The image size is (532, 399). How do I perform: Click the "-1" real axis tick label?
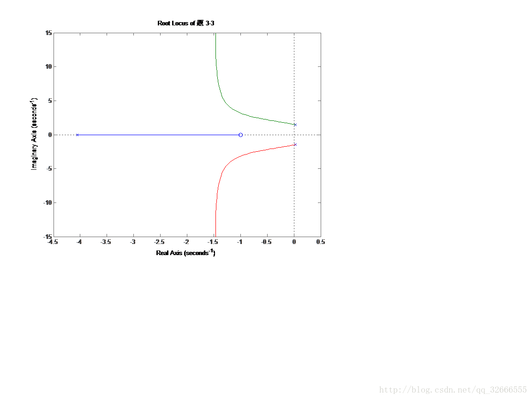coord(239,242)
